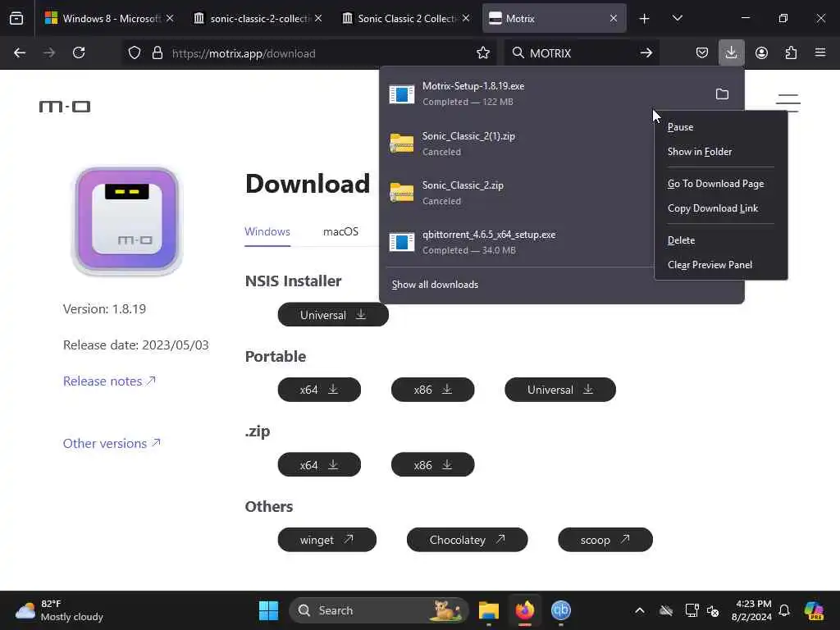Open the weather widget showing 82°F
This screenshot has width=840, height=630.
click(59, 610)
